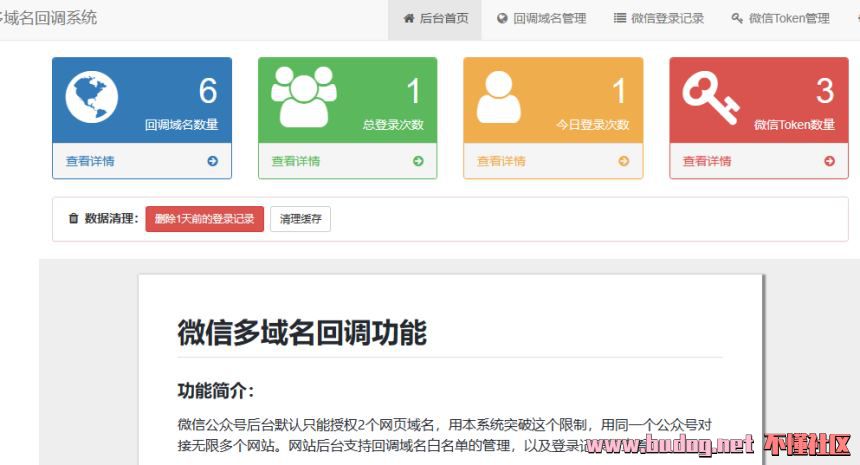The width and height of the screenshot is (860, 465).
Task: Switch to 微信Token管理 page
Action: point(780,18)
